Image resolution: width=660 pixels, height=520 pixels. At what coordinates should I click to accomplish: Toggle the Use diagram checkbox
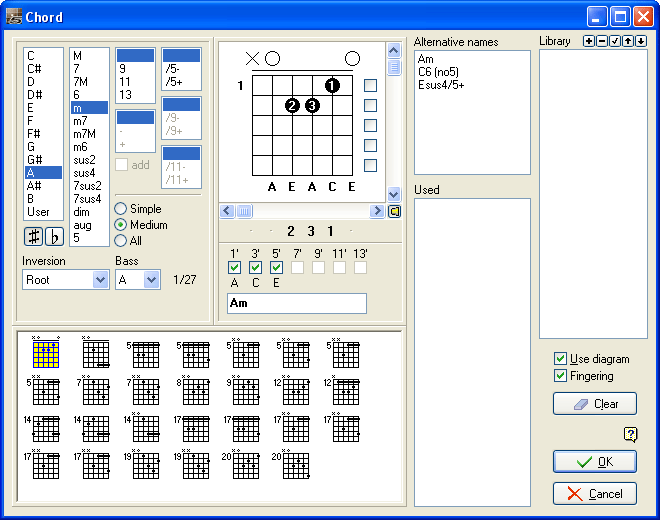(x=560, y=359)
